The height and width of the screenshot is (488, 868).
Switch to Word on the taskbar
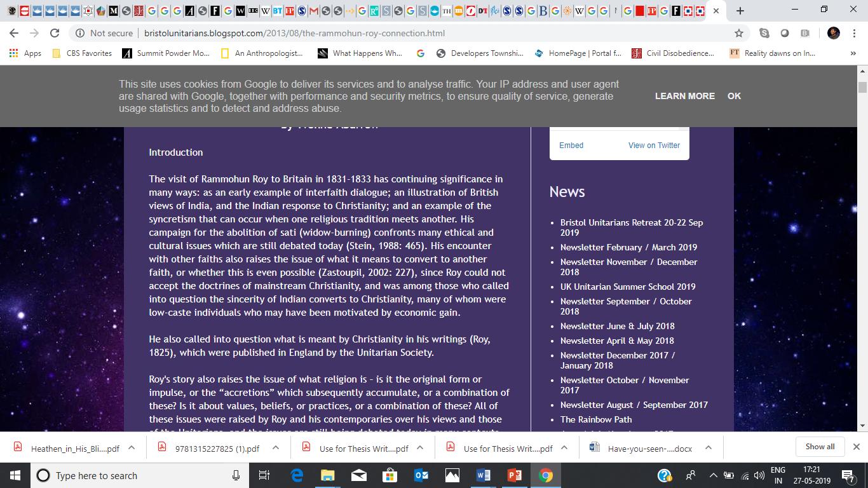(x=484, y=475)
